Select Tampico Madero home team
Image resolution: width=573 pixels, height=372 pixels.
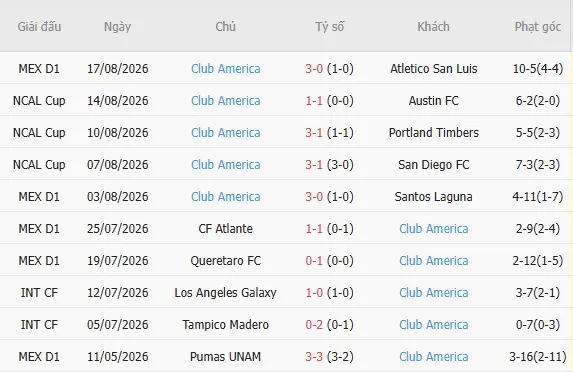coord(225,324)
